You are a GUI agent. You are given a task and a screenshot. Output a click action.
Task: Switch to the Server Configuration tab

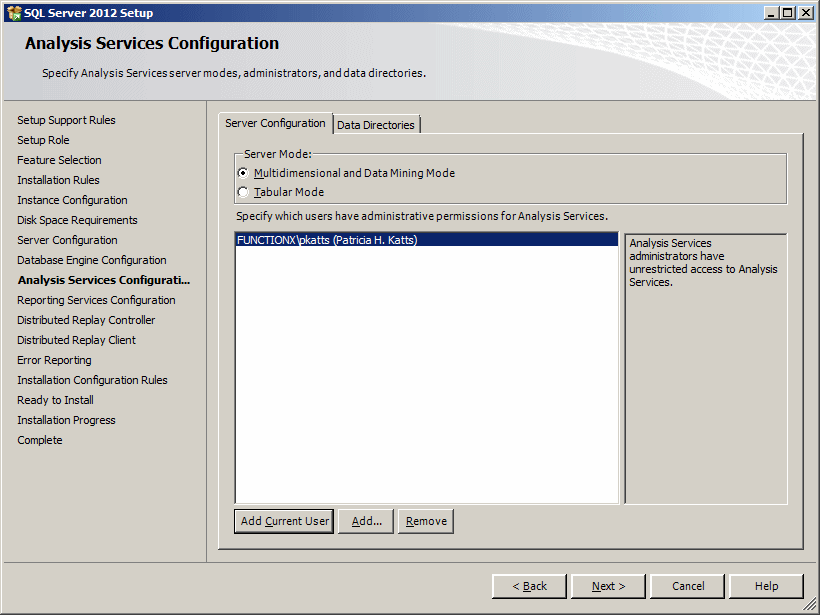[x=275, y=123]
